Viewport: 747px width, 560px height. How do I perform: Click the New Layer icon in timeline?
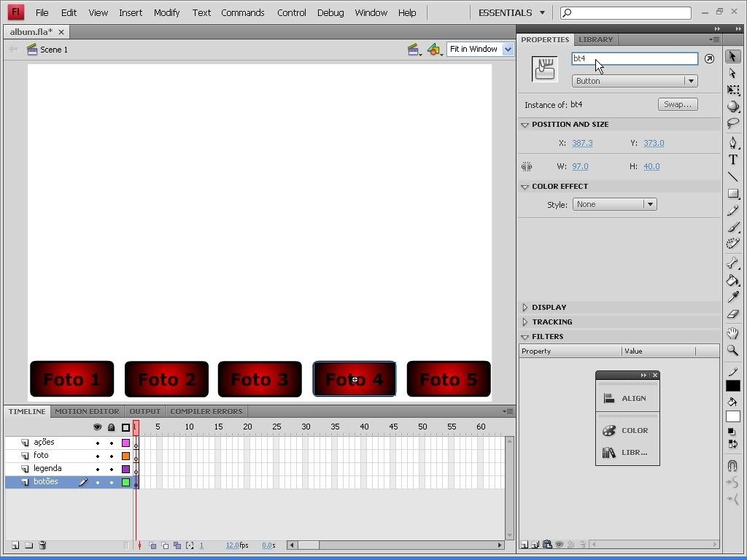point(15,545)
